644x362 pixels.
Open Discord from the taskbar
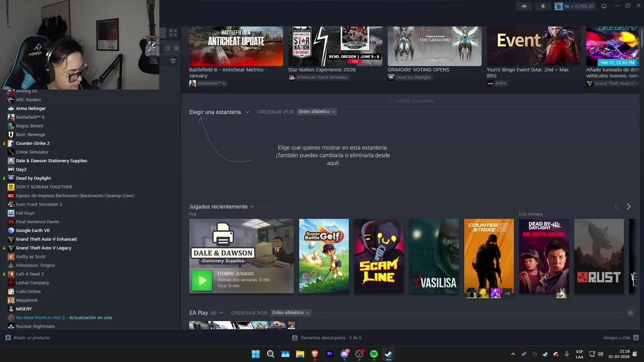click(x=345, y=354)
